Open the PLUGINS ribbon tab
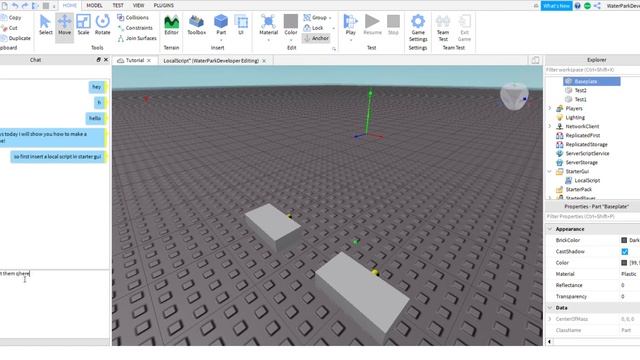Screen dimensions: 640x360 pos(164,5)
